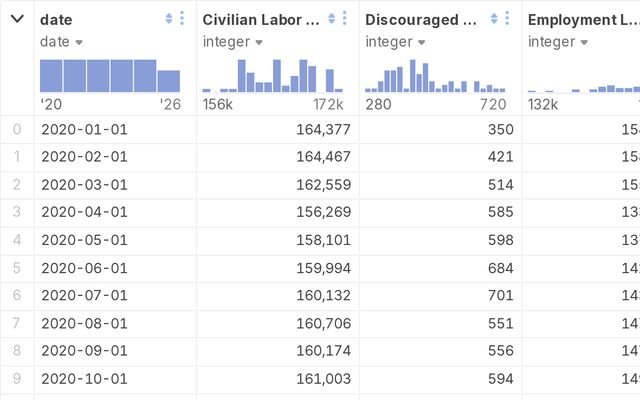Open the date column options menu
Image resolution: width=640 pixels, height=400 pixels.
[181, 19]
